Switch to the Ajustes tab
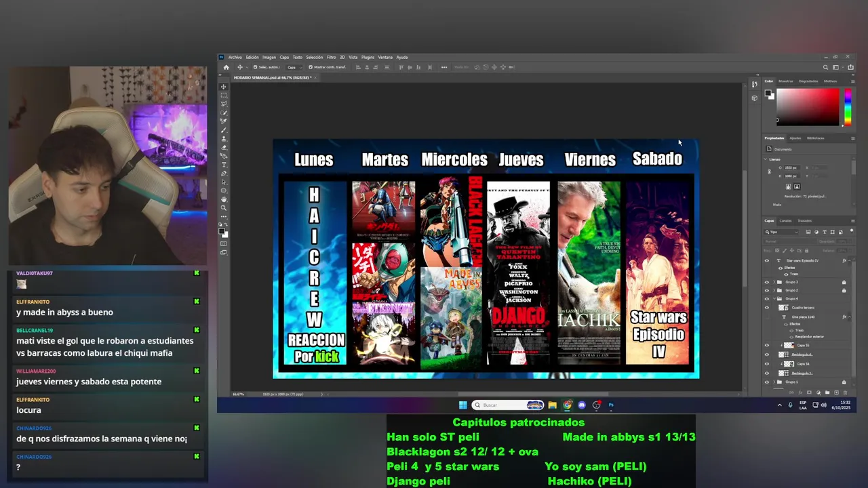The image size is (868, 488). click(795, 138)
